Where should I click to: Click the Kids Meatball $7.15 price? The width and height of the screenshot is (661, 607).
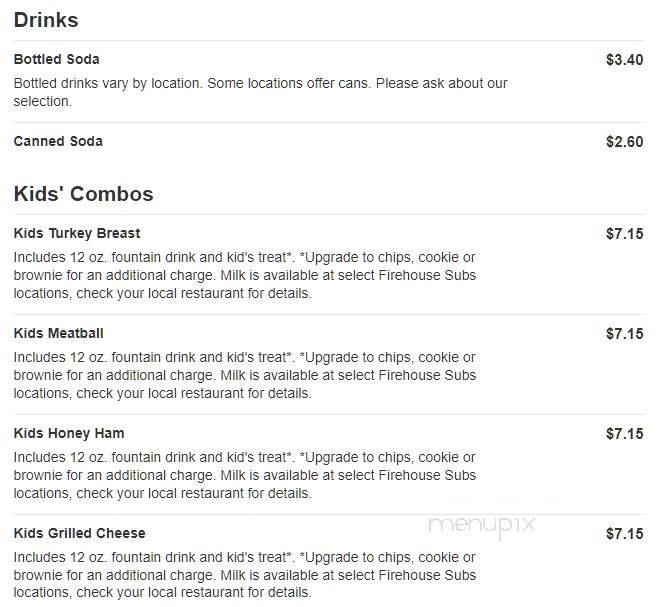[624, 333]
